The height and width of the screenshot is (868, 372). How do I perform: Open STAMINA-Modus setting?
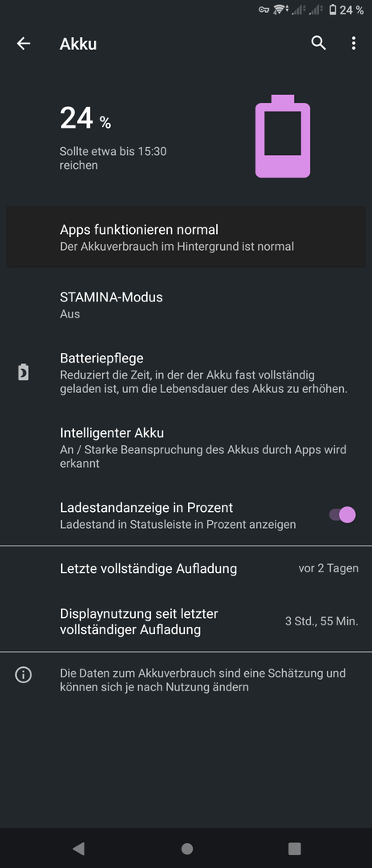186,305
